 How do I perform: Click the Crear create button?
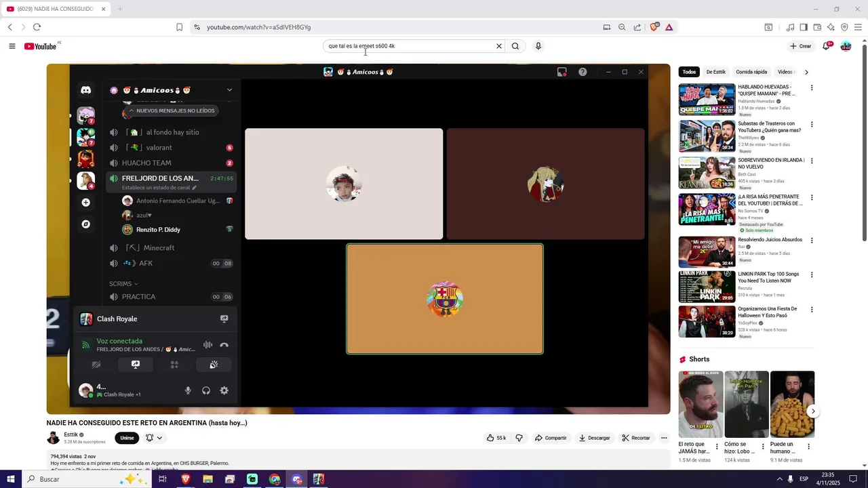[800, 46]
